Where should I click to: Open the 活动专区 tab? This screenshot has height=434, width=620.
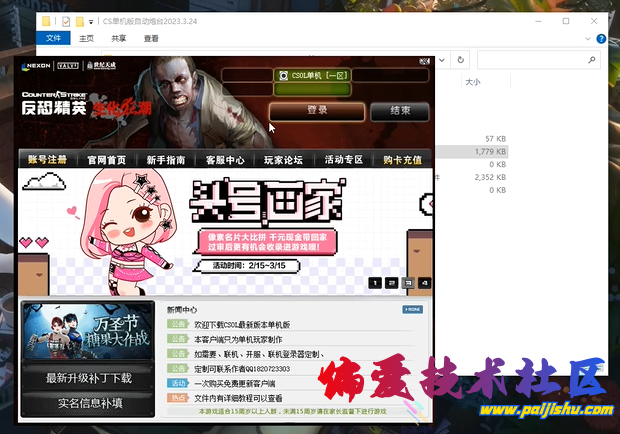(344, 160)
